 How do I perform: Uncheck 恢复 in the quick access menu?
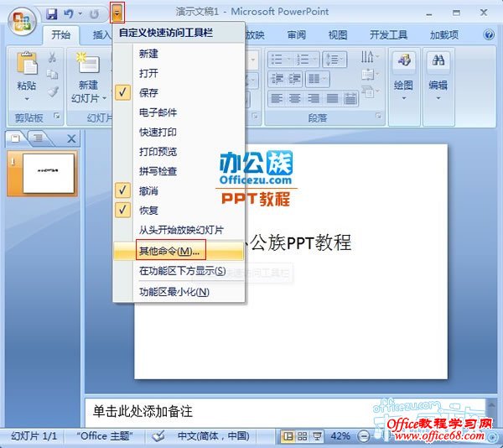pyautogui.click(x=179, y=211)
